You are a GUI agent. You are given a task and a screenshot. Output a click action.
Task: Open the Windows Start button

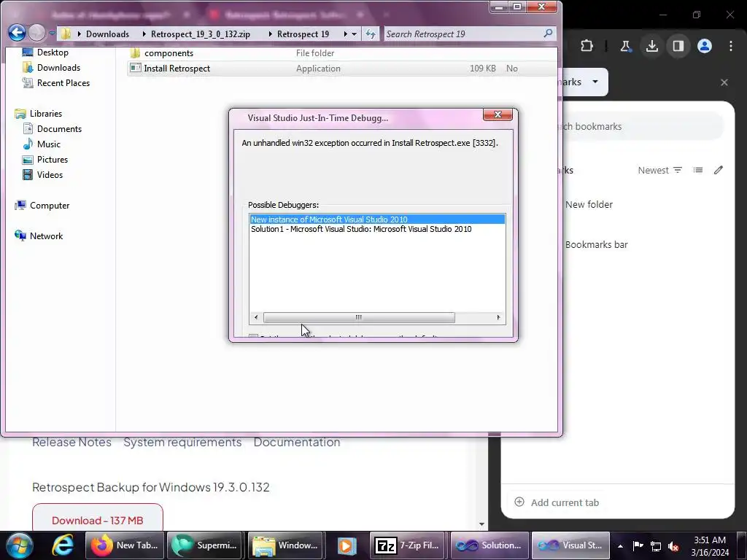tap(20, 545)
